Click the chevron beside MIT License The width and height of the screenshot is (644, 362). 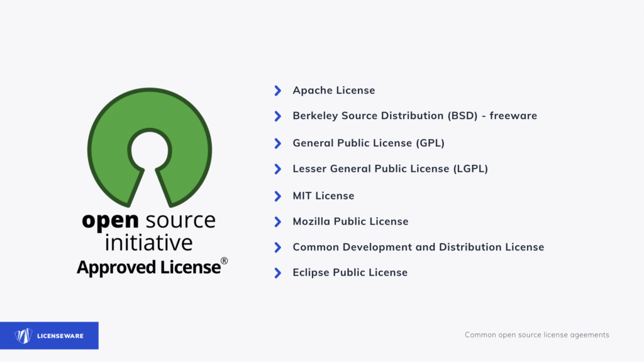coord(277,196)
